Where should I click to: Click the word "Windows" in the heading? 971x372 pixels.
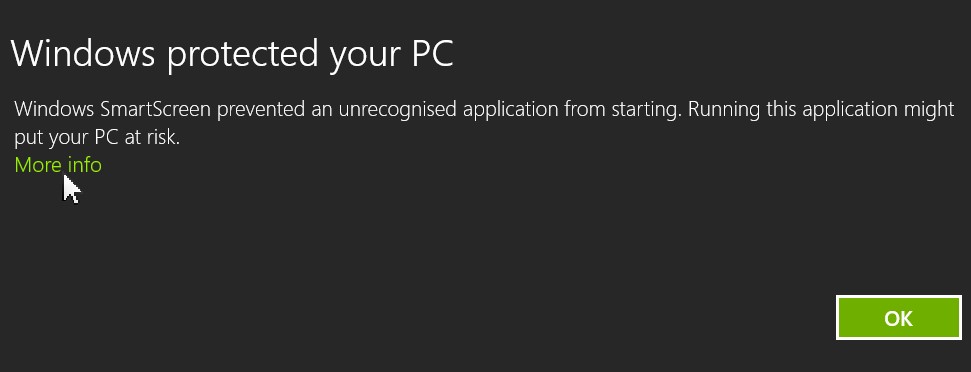pyautogui.click(x=83, y=53)
